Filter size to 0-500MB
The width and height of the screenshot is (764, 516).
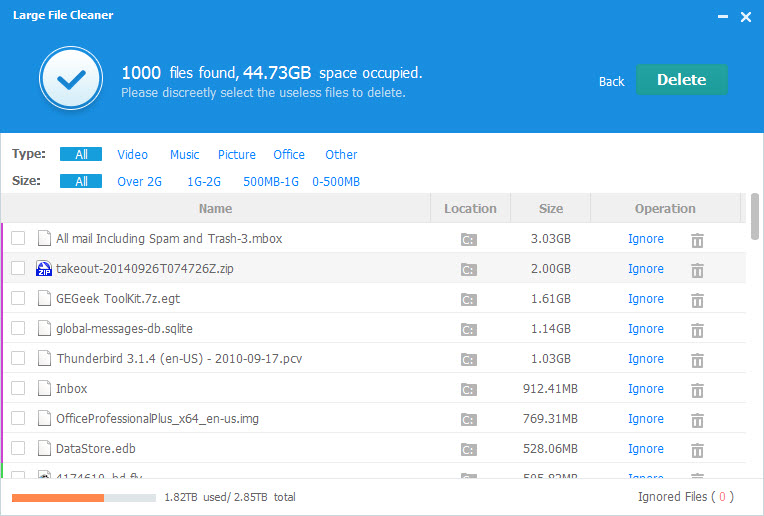click(336, 181)
